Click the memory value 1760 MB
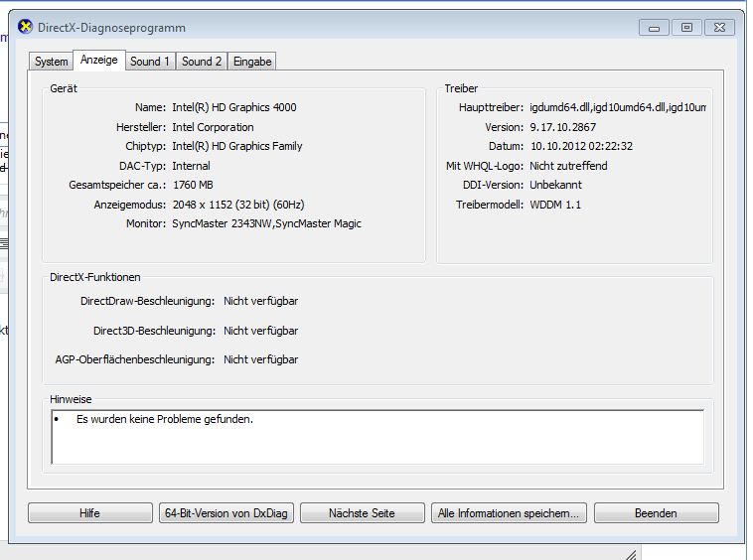Screen dimensions: 753x560 pos(193,186)
